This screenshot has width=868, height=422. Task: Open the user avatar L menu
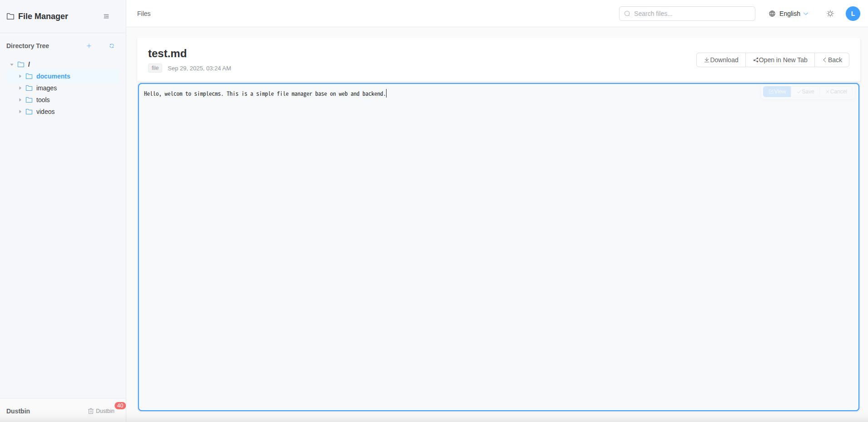click(x=853, y=14)
